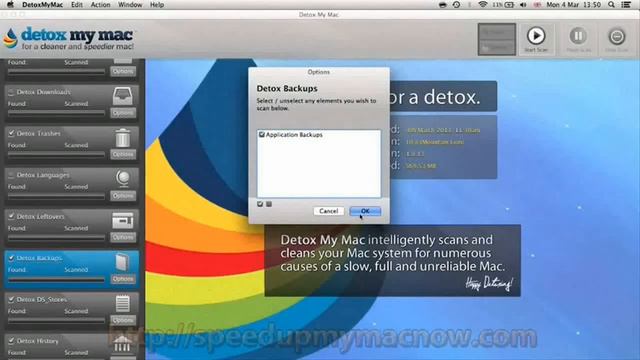Click the grayed toolbar status panel

tap(497, 39)
